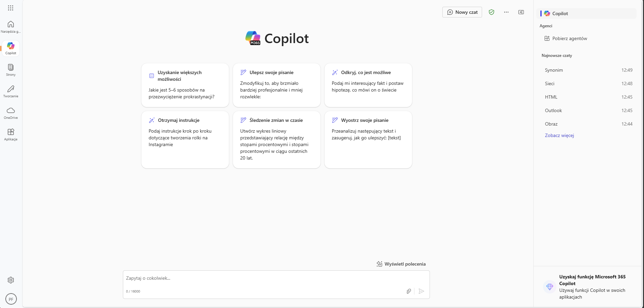The height and width of the screenshot is (308, 644).
Task: Click the 12:49 timestamp next to Synonim
Action: (x=627, y=70)
